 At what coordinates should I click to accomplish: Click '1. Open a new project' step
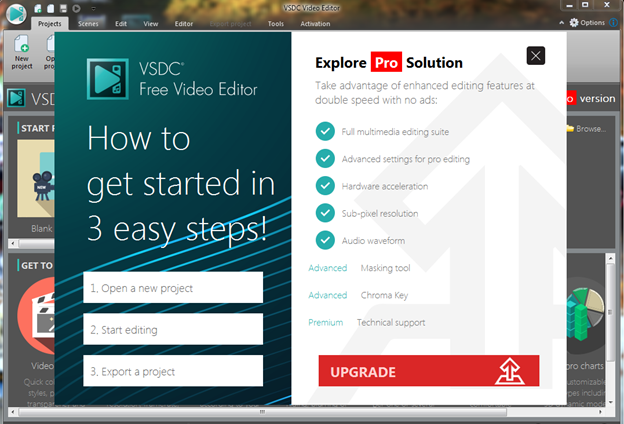[x=173, y=287]
